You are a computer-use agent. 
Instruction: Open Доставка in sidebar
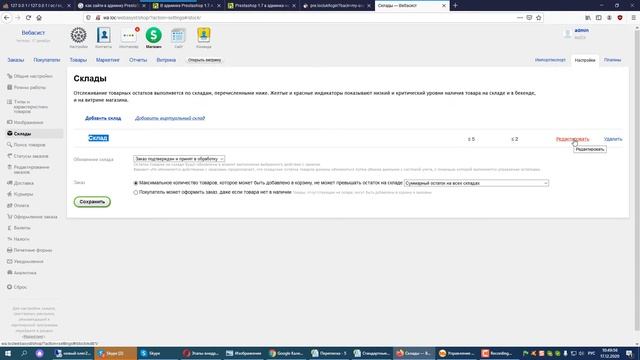coord(24,183)
